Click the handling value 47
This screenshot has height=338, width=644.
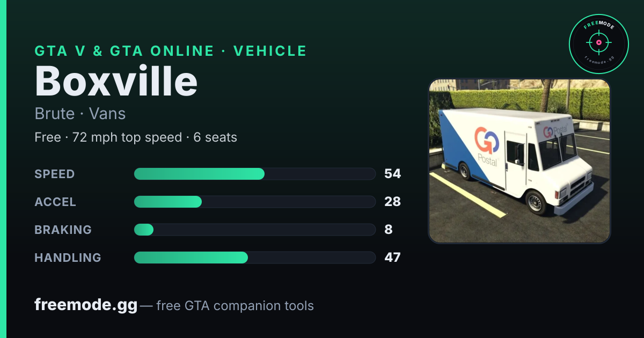(392, 258)
